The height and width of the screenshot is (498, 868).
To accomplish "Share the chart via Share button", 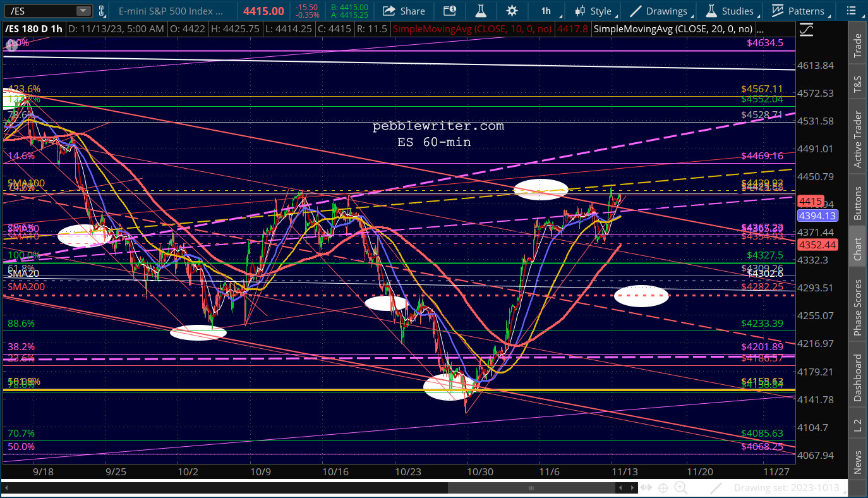I will coord(404,11).
